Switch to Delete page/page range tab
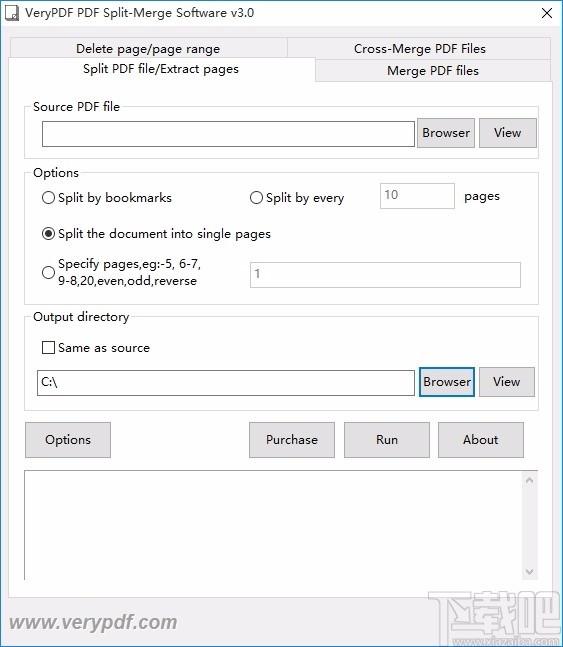Screen dimensions: 563x647 (148, 49)
